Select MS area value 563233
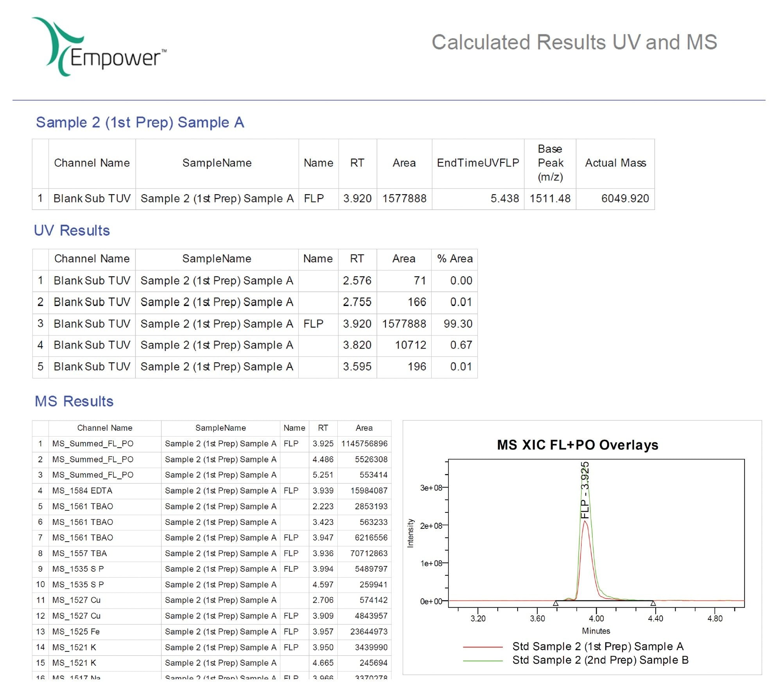The width and height of the screenshot is (782, 700). click(373, 522)
